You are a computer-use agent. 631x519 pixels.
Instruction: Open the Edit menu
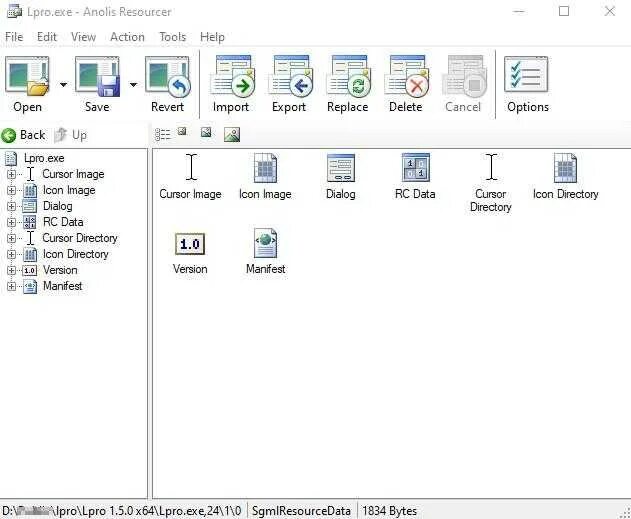pyautogui.click(x=47, y=37)
